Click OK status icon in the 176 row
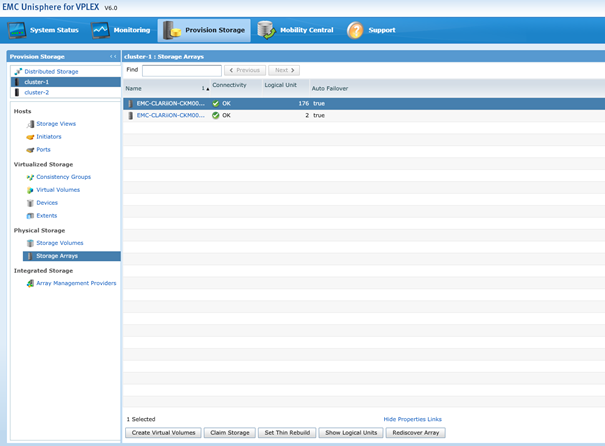Screen dimensions: 605x446 (x=216, y=103)
